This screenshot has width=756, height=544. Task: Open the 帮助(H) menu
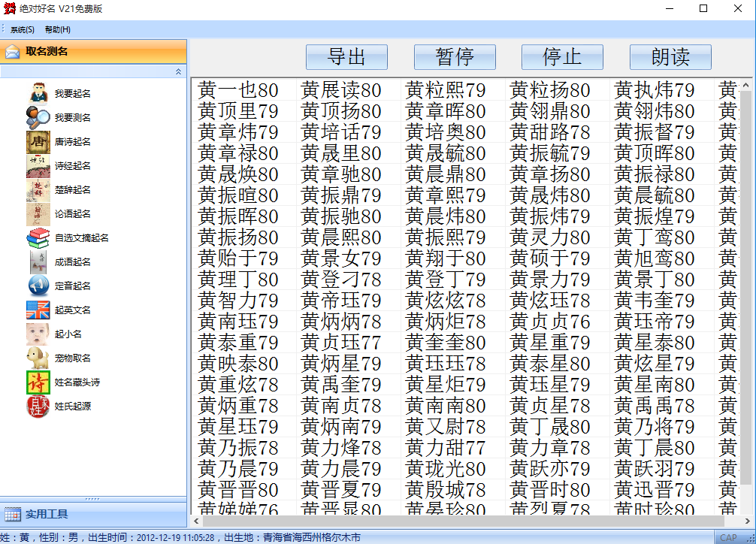(58, 30)
